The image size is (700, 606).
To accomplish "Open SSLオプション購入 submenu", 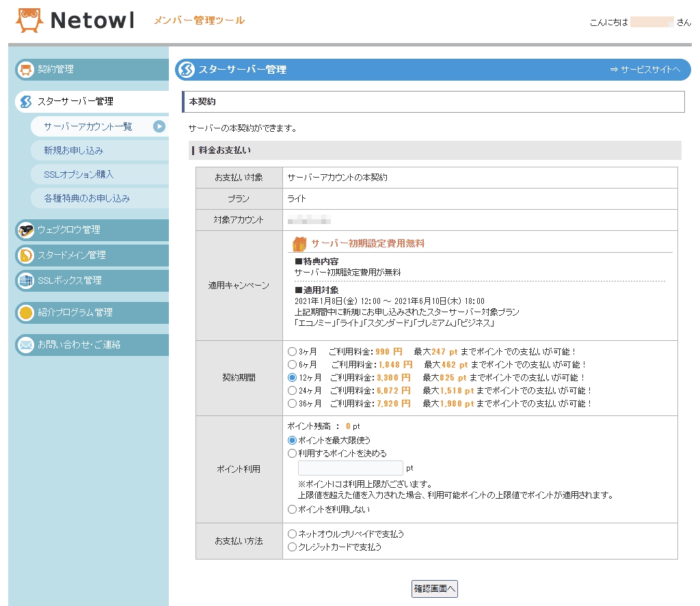I will (100, 174).
